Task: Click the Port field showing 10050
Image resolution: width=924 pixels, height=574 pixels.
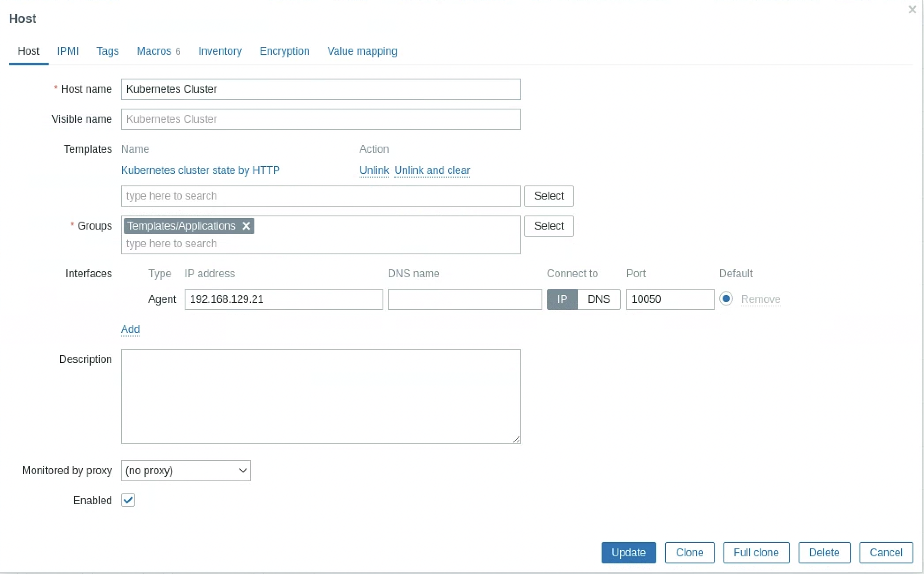Action: click(x=670, y=299)
